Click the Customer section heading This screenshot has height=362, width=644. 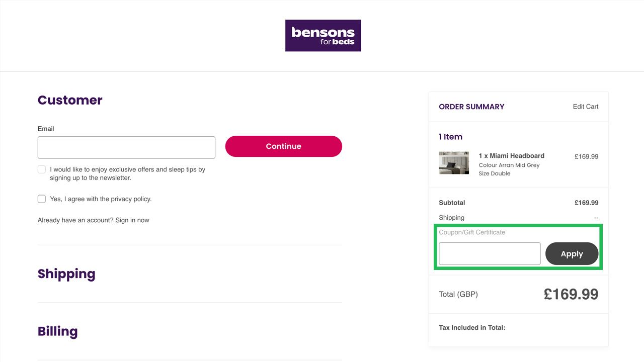pos(70,100)
